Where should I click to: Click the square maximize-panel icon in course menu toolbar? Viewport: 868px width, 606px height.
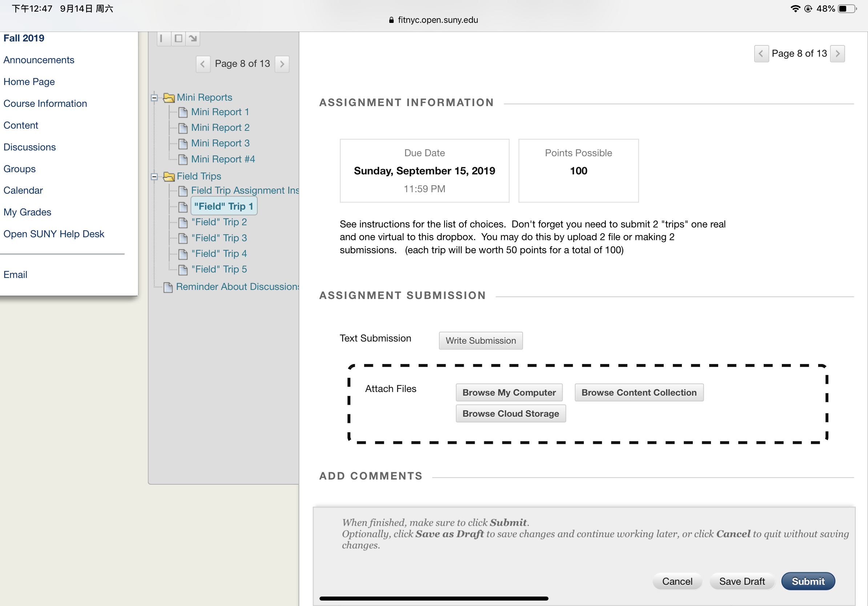tap(178, 39)
